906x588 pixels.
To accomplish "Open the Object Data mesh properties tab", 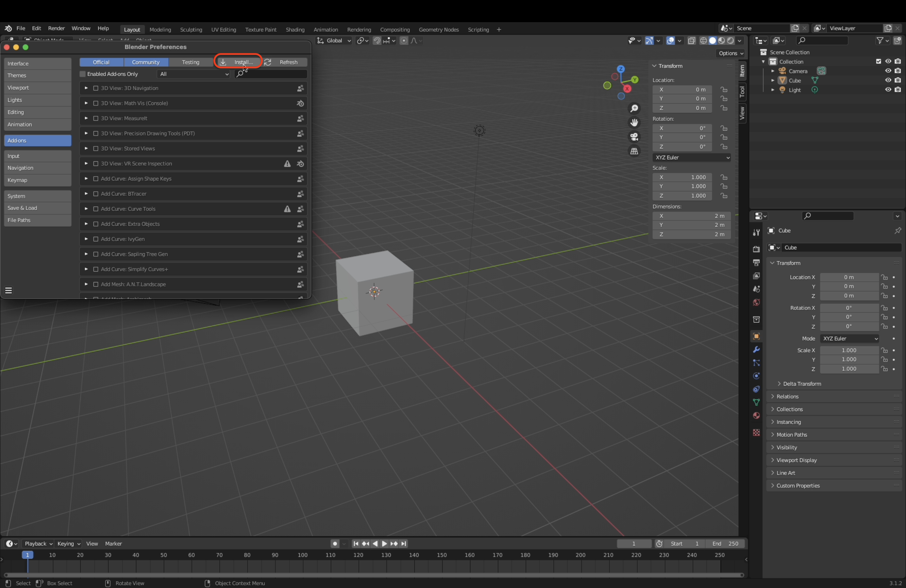I will point(756,402).
